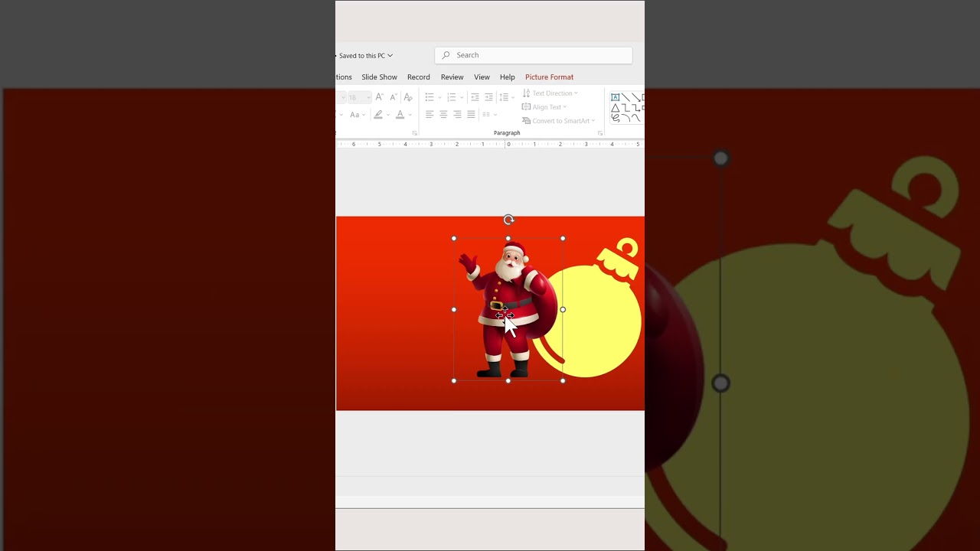
Task: Expand the numbering dropdown arrow
Action: point(462,97)
